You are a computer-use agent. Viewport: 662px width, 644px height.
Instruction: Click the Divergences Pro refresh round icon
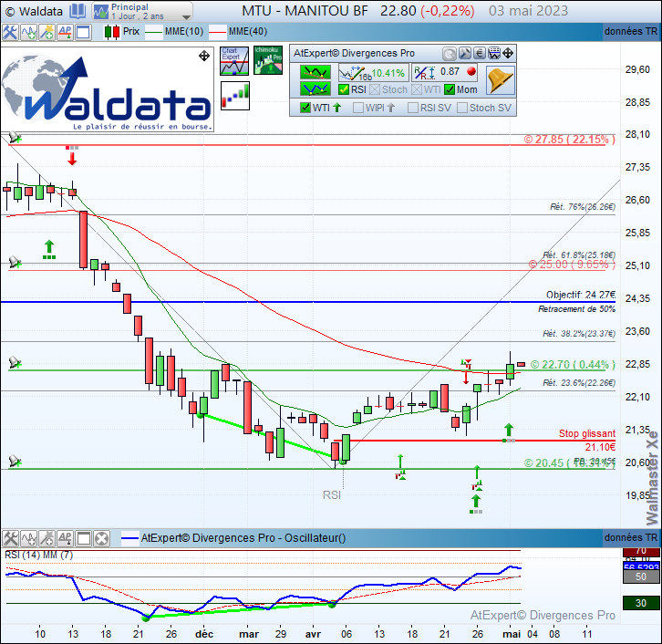(x=450, y=53)
